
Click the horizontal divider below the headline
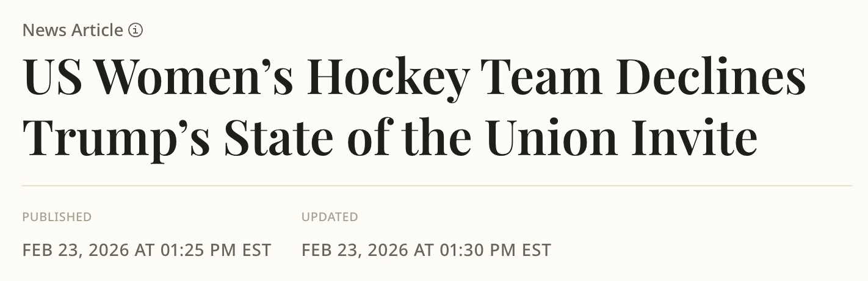(x=436, y=185)
